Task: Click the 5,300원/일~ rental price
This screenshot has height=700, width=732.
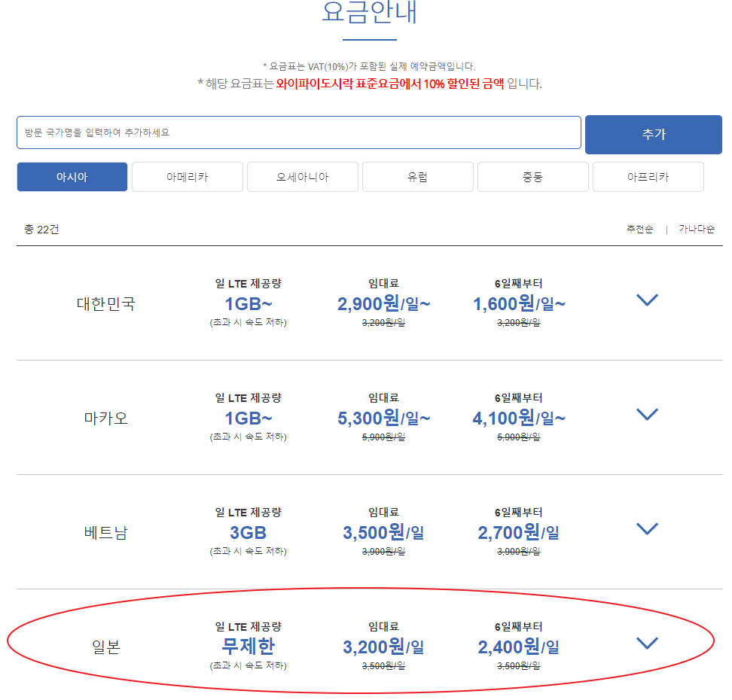Action: (384, 418)
